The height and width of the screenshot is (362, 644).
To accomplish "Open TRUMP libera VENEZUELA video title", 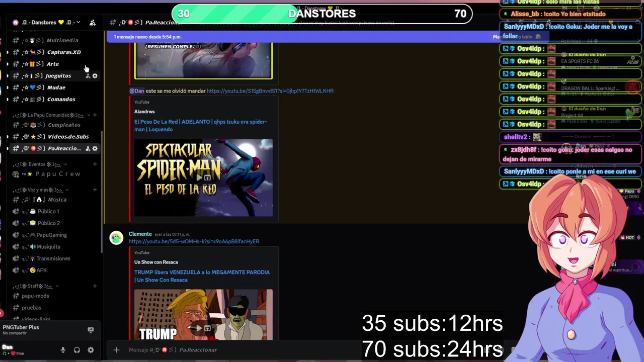I will 202,276.
